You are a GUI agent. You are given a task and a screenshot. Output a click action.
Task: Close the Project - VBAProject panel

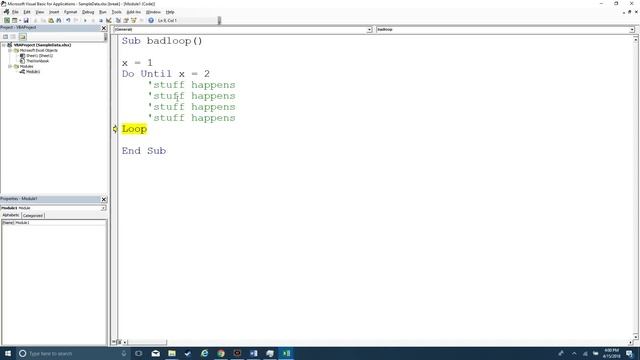[x=104, y=28]
